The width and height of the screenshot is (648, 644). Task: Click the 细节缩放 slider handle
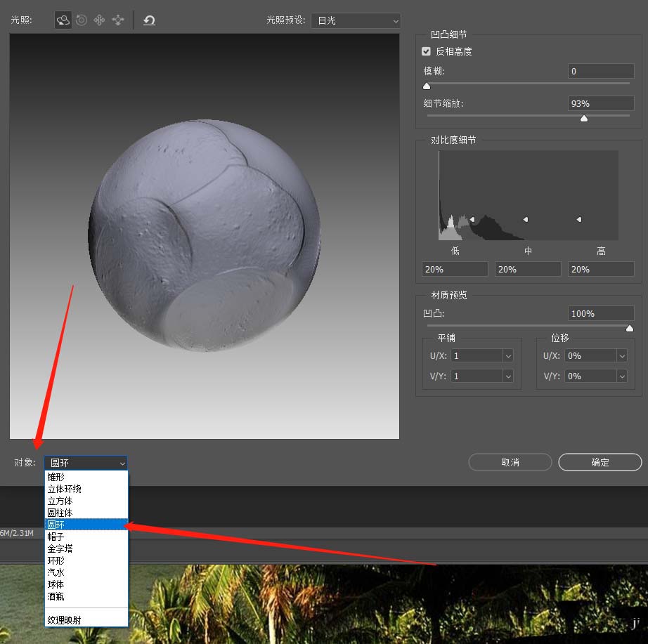583,119
